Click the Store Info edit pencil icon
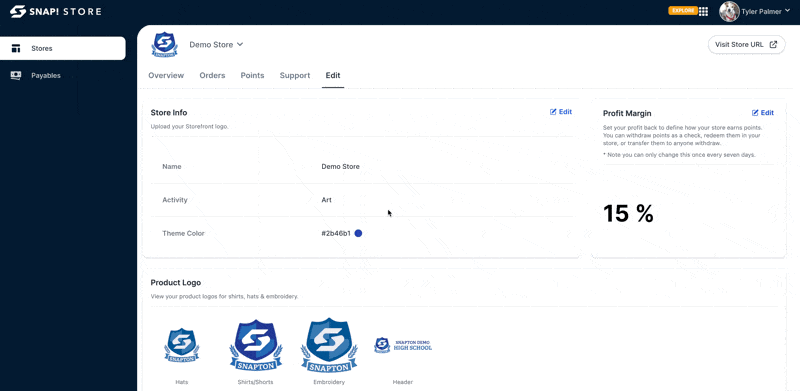 click(553, 112)
